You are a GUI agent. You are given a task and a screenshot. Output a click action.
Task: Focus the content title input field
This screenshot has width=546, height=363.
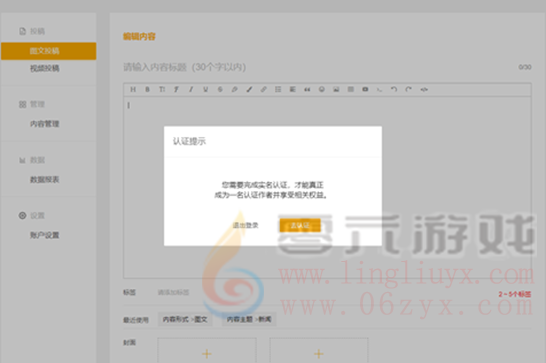[319, 67]
